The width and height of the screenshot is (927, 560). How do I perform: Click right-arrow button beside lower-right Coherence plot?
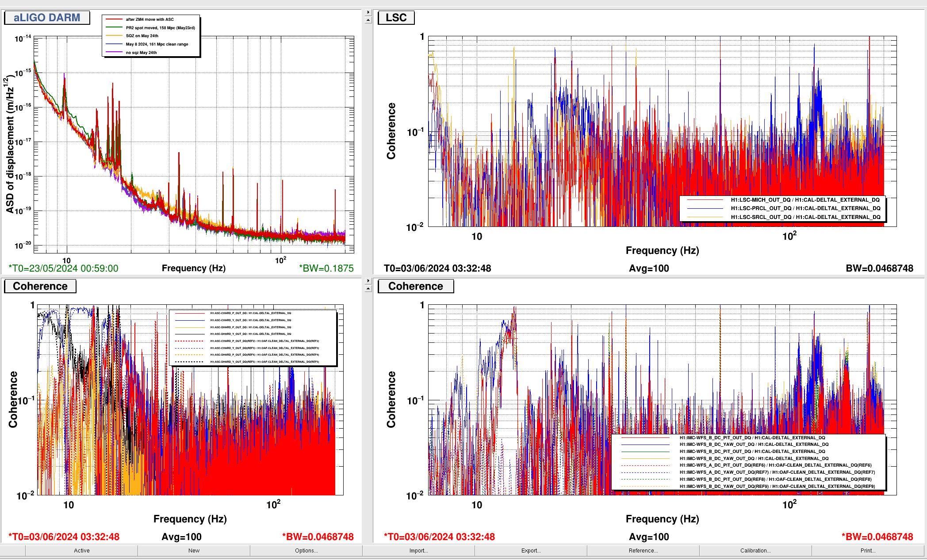368,281
